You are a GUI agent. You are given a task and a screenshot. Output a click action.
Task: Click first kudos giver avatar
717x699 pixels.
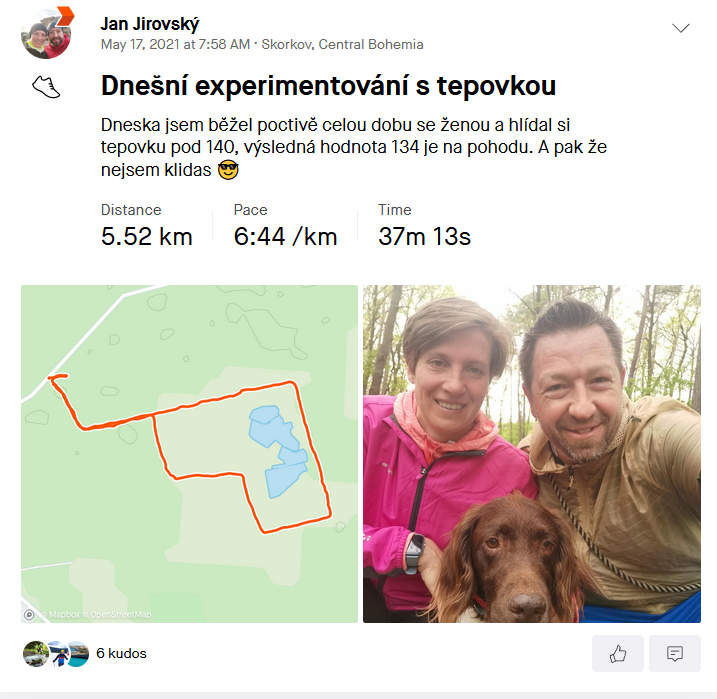pos(35,654)
